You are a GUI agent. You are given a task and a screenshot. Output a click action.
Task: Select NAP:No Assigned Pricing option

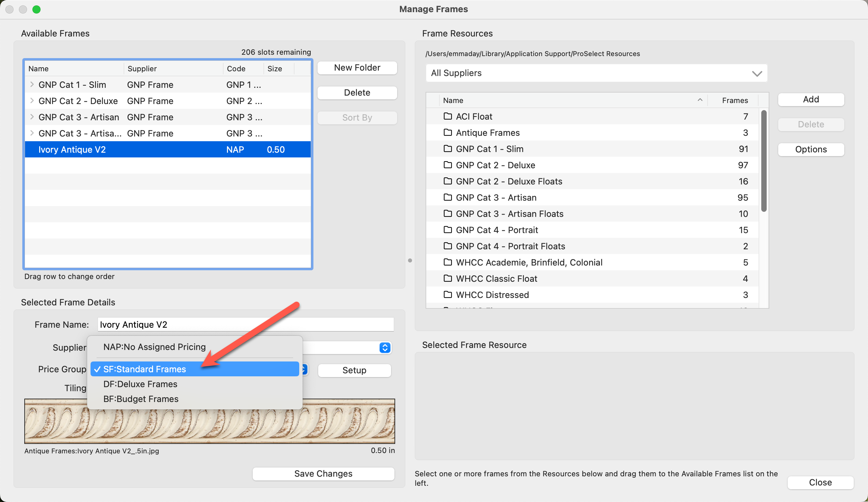point(154,347)
